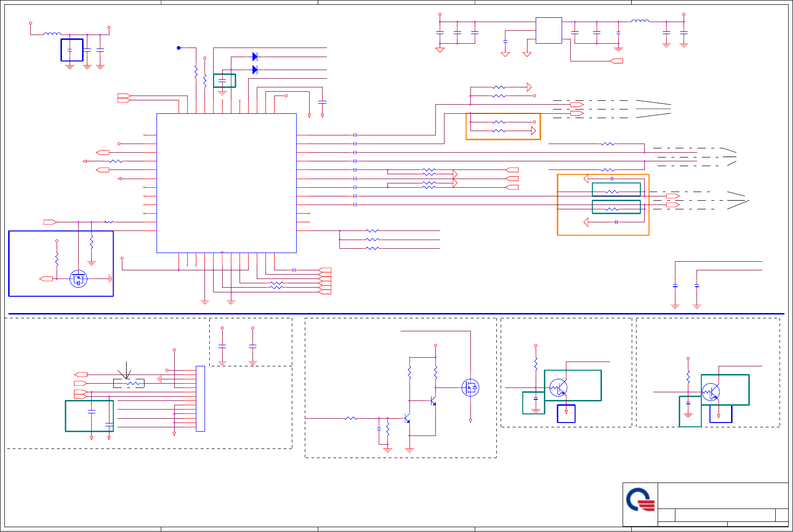
Task: Select the inductor coil at the top-right power rail
Action: (x=640, y=21)
